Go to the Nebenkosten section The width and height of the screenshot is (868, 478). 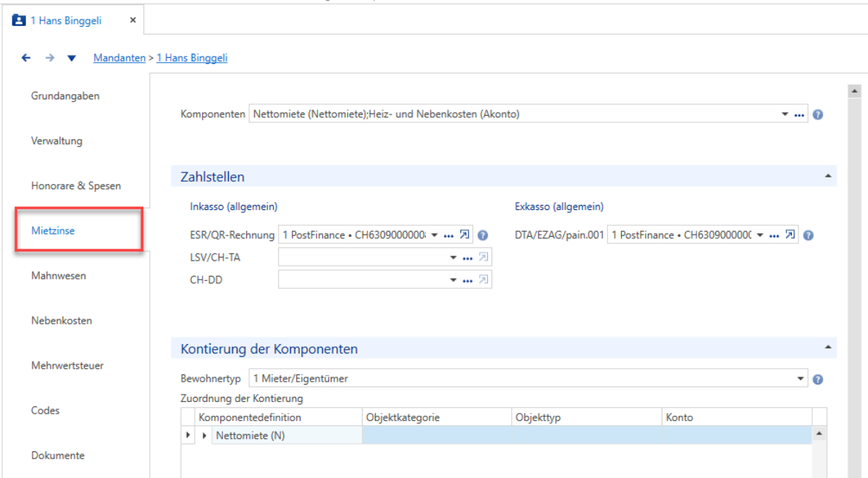pyautogui.click(x=62, y=320)
